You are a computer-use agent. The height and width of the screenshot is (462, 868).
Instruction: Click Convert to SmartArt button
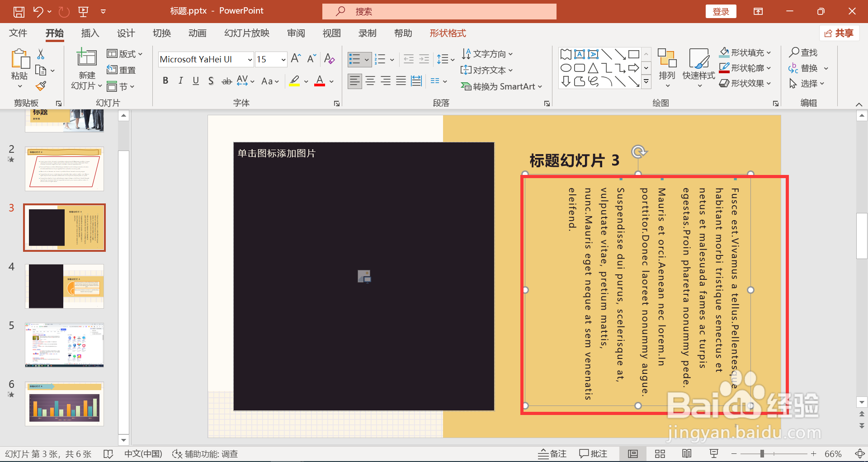501,86
